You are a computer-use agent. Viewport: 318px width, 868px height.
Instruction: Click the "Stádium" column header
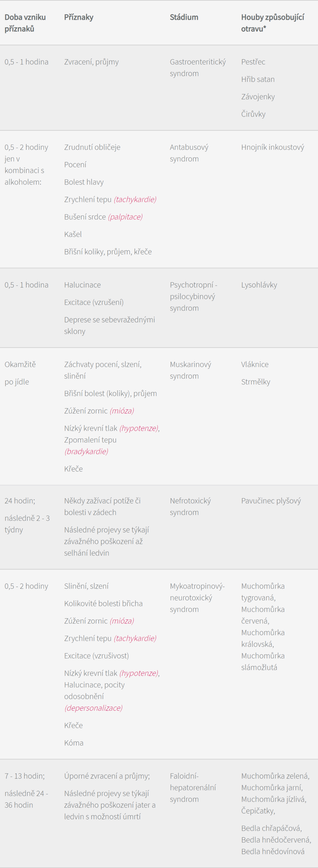click(x=184, y=17)
